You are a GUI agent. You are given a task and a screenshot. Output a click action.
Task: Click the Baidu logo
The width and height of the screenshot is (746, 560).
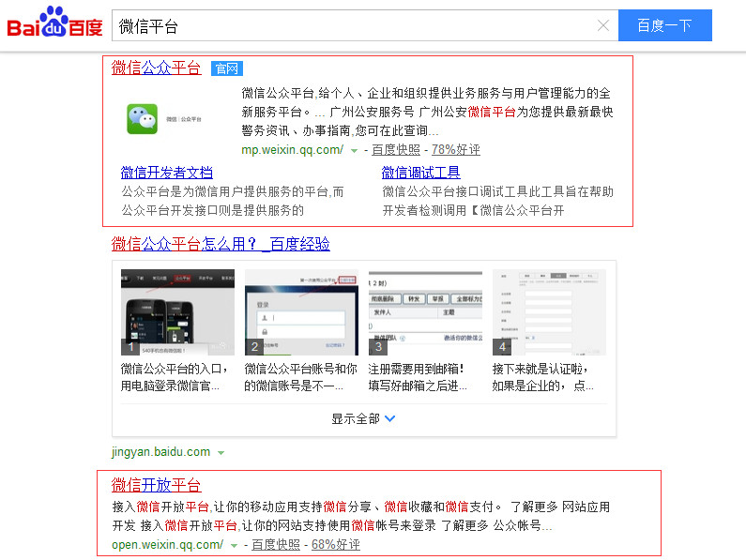[x=54, y=22]
